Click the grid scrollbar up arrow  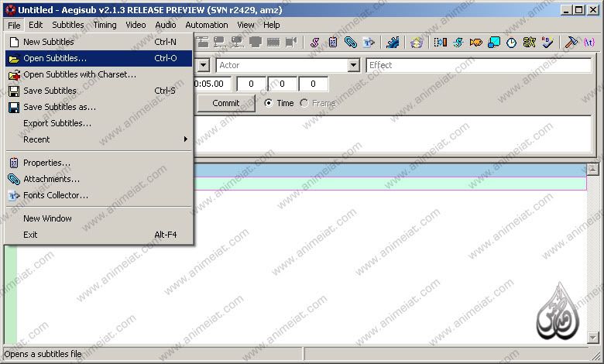point(592,169)
